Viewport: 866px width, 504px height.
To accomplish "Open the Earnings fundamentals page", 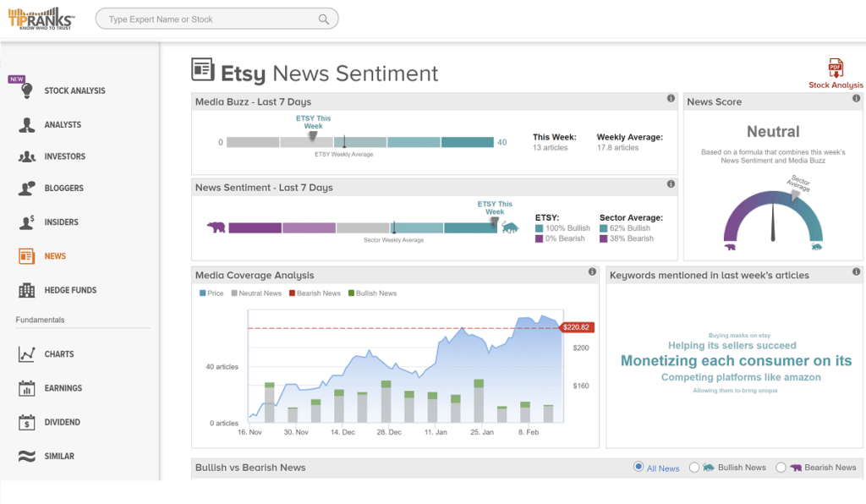I will point(63,388).
